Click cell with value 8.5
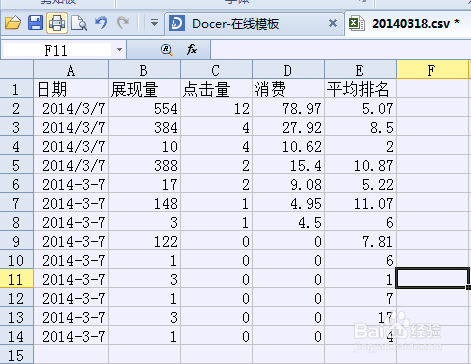Viewport: 471px width, 364px height. 360,127
